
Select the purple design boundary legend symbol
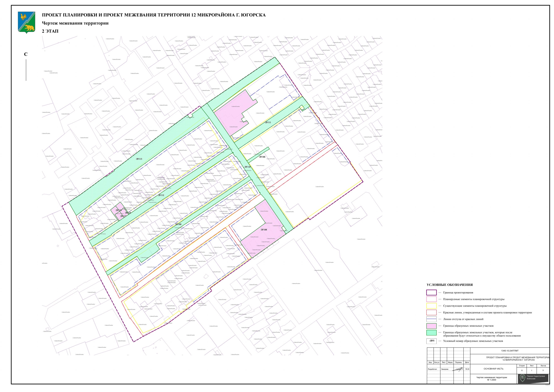[431, 293]
